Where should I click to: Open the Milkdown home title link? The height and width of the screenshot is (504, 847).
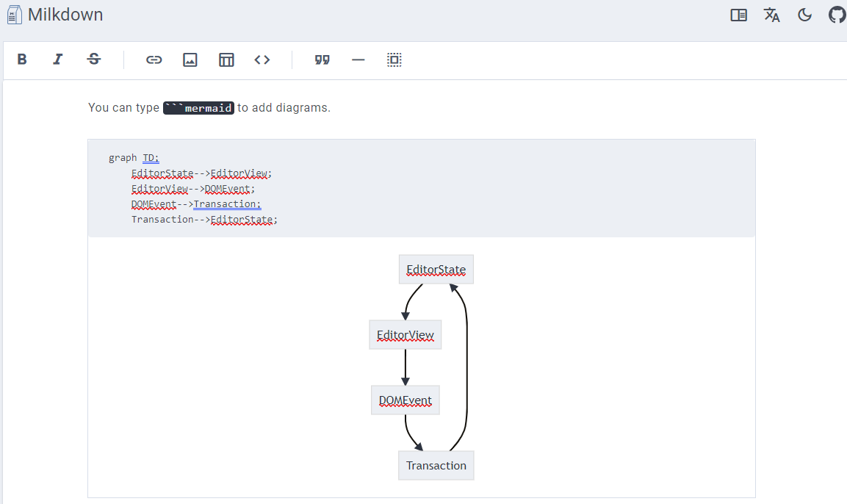coord(65,15)
